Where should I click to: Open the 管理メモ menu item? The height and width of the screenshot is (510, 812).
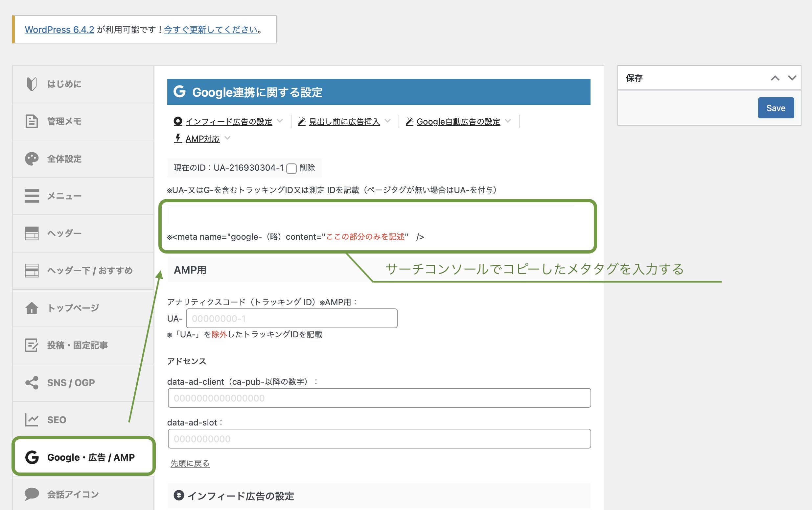(x=83, y=122)
